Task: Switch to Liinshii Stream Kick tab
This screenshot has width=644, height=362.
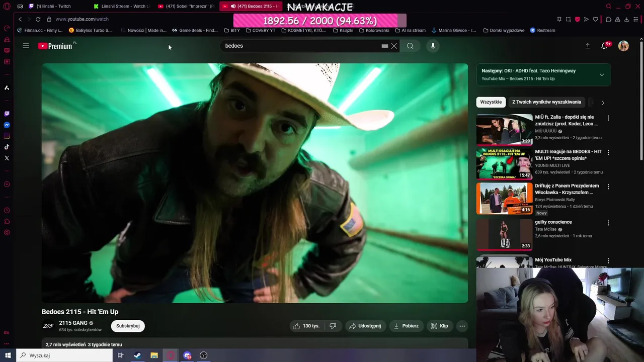Action: [x=121, y=7]
